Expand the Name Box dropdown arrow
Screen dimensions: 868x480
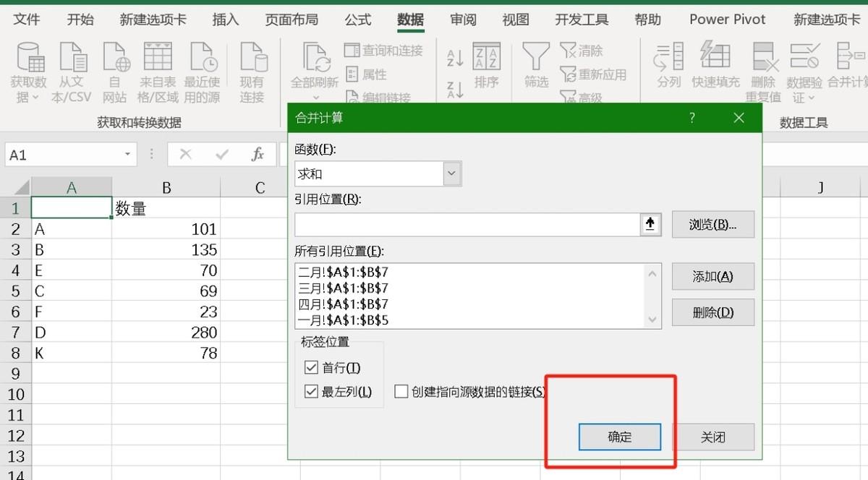tap(127, 155)
